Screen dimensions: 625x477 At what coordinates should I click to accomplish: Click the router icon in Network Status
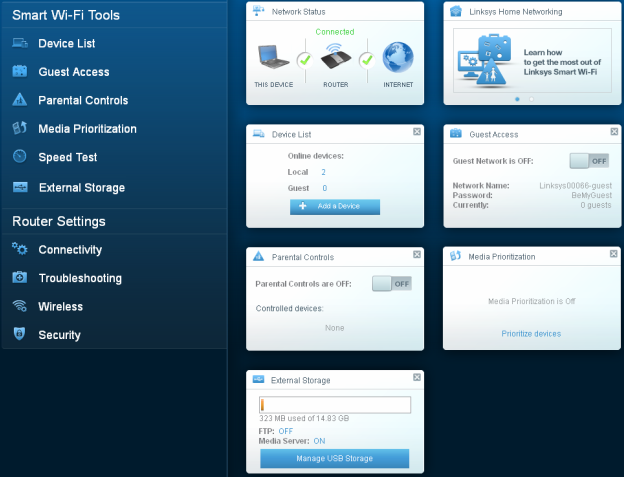(336, 56)
